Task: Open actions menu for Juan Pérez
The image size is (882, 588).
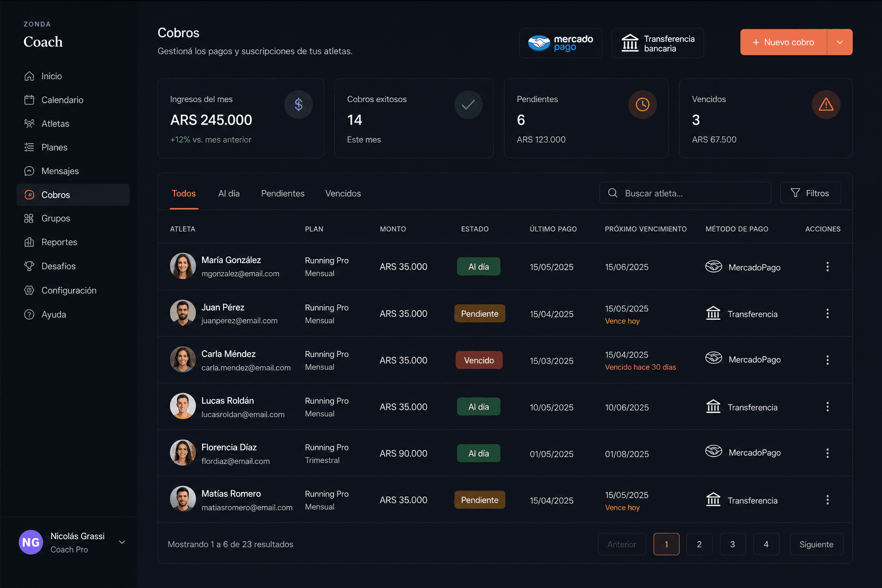Action: point(827,314)
